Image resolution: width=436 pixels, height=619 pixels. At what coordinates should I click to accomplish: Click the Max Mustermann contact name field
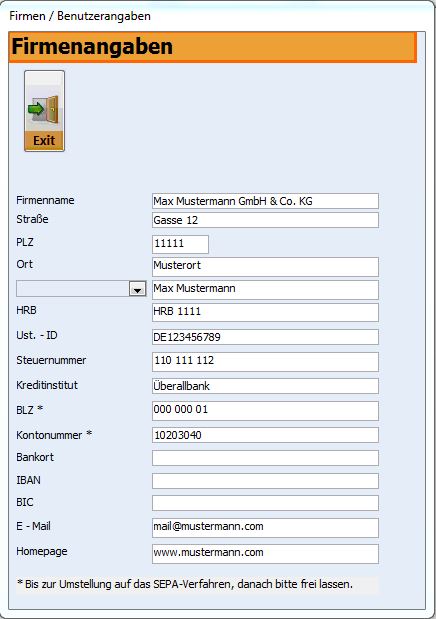pos(265,289)
